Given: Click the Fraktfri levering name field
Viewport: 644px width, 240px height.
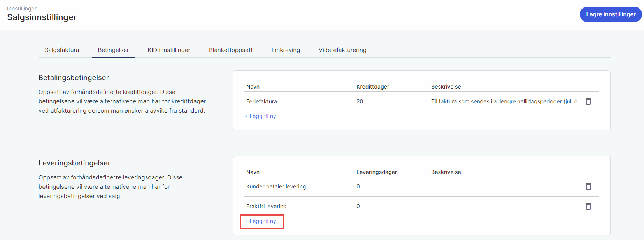Looking at the screenshot, I should coord(266,206).
